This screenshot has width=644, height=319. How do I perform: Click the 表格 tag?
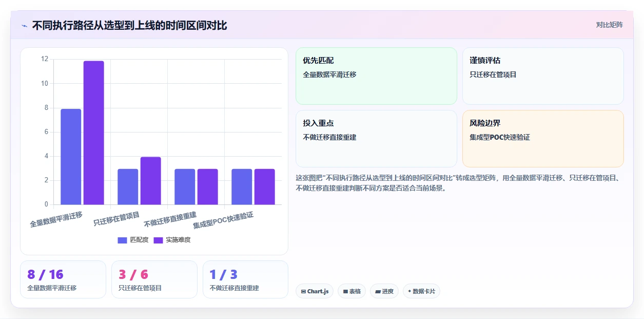pos(352,291)
